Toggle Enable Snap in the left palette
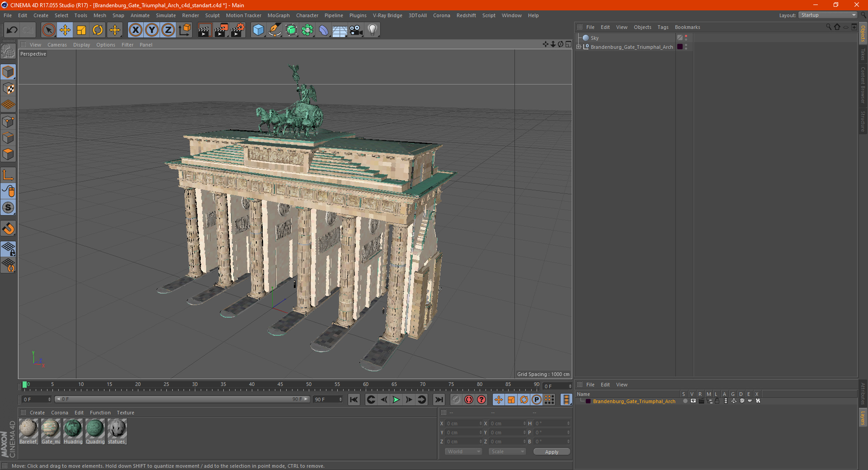This screenshot has width=868, height=470. tap(8, 208)
